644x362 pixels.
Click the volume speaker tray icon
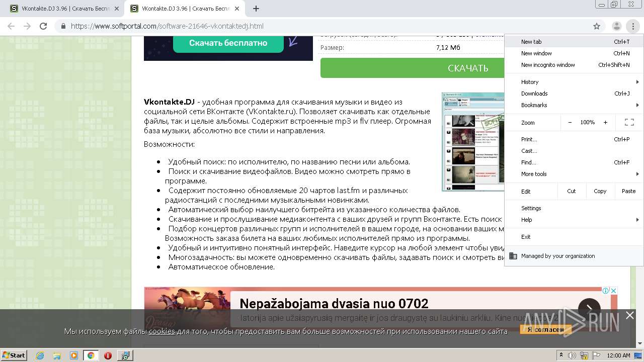pyautogui.click(x=572, y=355)
